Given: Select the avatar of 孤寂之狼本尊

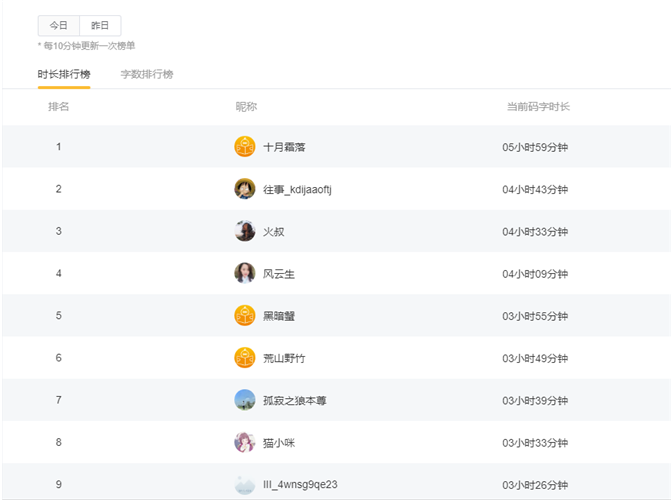Looking at the screenshot, I should (245, 400).
